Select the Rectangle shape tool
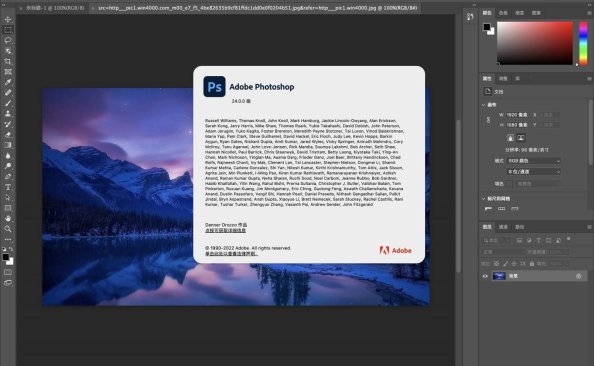Viewport: 594px width, 366px height. (8, 208)
